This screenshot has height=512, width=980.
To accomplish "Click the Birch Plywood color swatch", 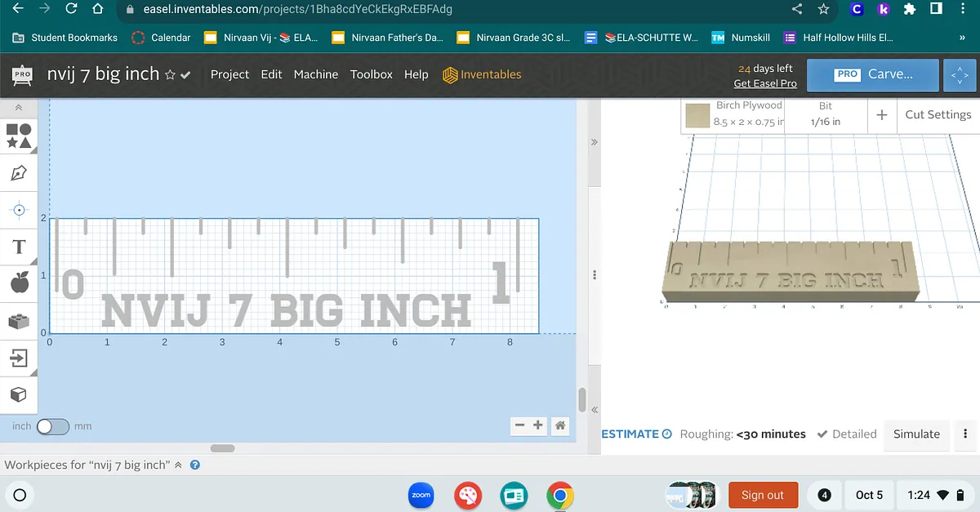I will click(697, 115).
